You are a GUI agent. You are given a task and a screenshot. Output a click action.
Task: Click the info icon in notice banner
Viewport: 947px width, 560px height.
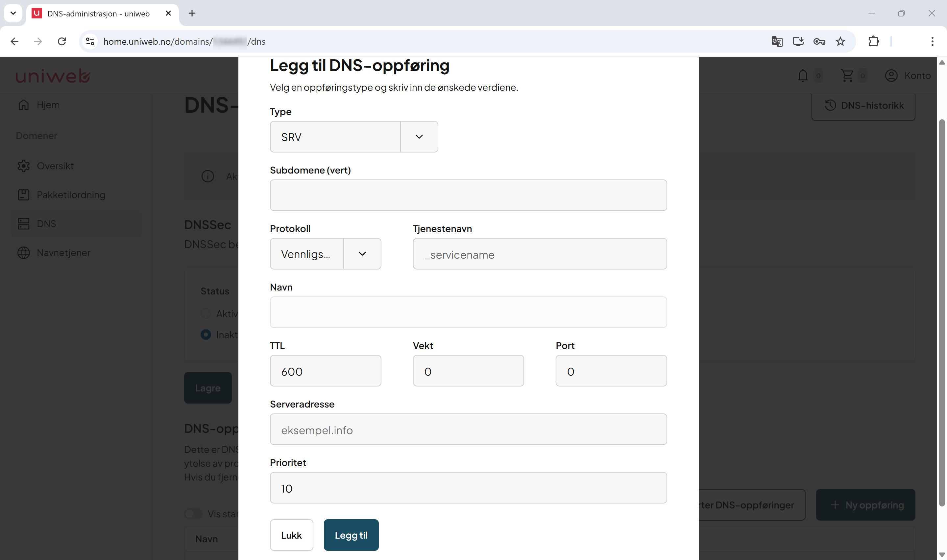tap(207, 176)
